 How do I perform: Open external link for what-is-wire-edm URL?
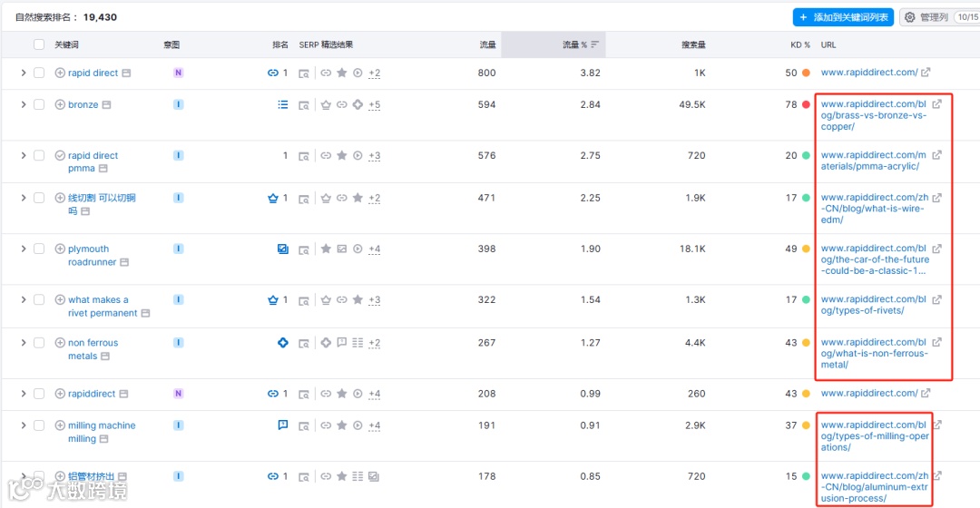coord(936,198)
